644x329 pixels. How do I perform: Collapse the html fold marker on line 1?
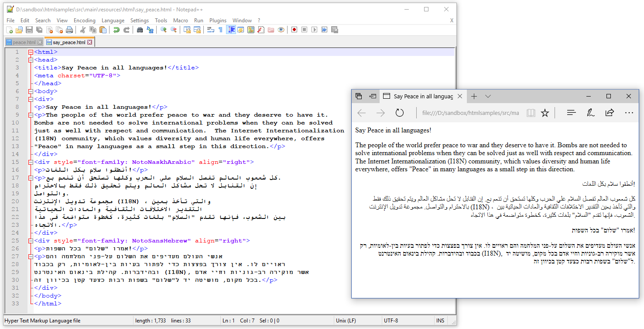pyautogui.click(x=31, y=52)
